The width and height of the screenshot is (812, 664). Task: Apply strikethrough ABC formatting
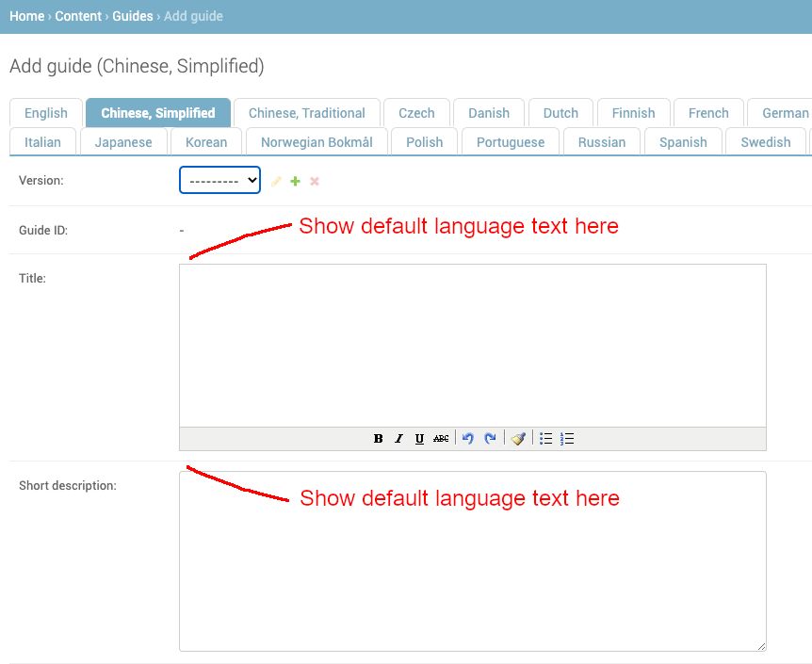441,439
